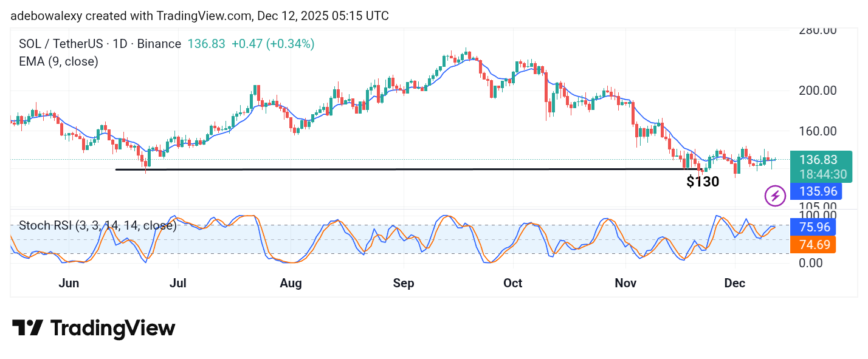This screenshot has height=359, width=868.
Task: Click the countdown timer 18:44:30
Action: coord(822,174)
